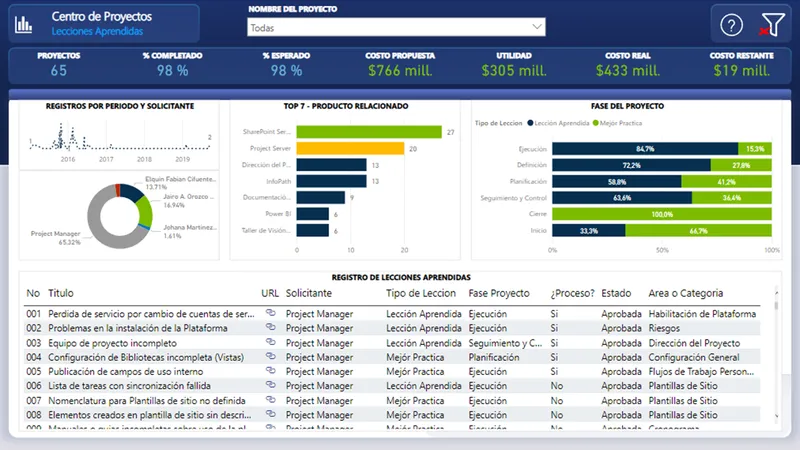Select the yellow Project Server bar
This screenshot has height=450, width=800.
(x=350, y=148)
